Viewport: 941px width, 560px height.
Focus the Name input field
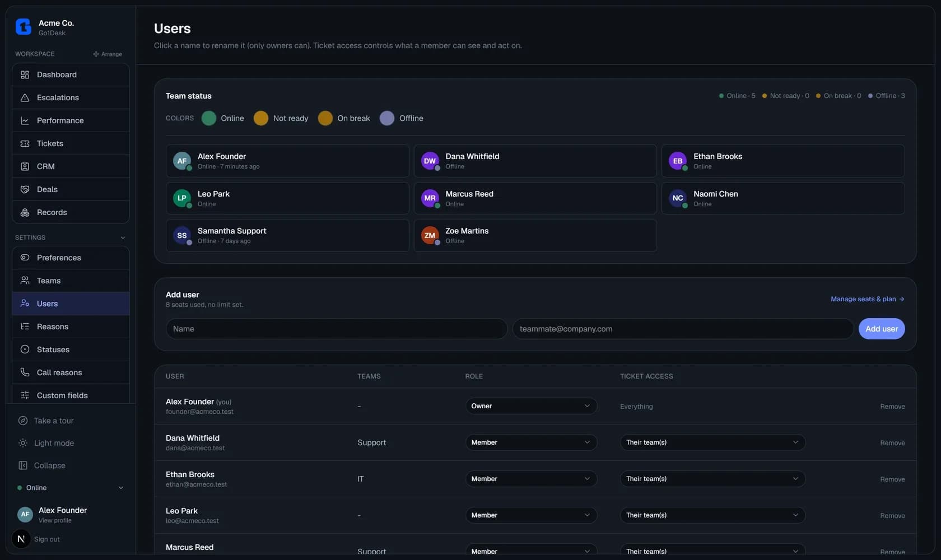[337, 329]
